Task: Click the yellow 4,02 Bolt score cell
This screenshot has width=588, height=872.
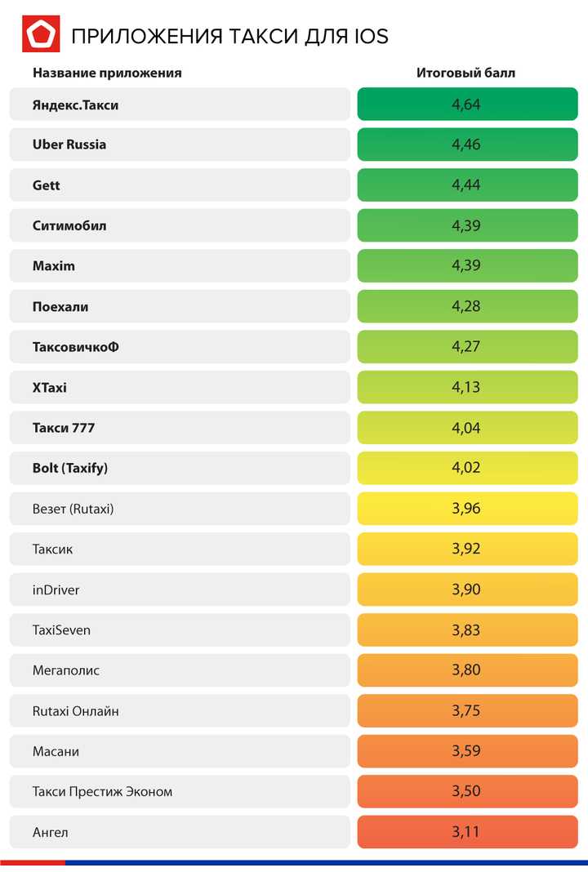Action: point(467,468)
